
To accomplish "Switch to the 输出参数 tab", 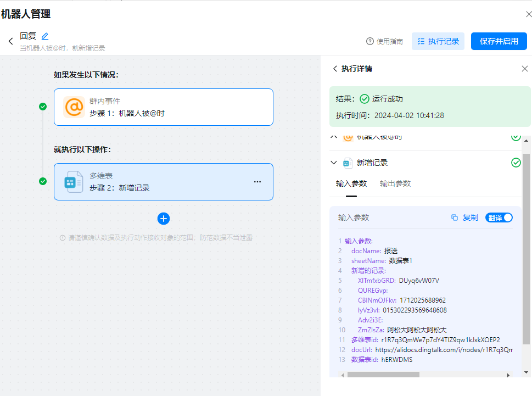I will tap(395, 183).
